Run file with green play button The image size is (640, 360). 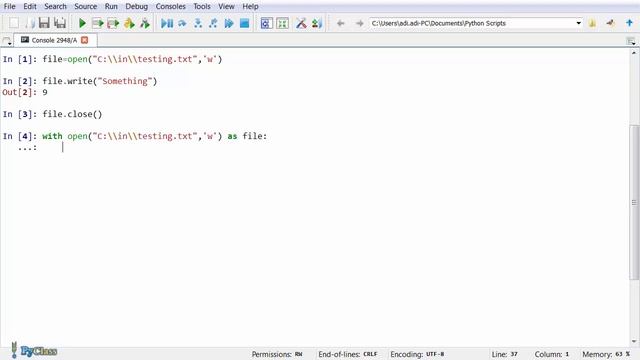[x=82, y=23]
